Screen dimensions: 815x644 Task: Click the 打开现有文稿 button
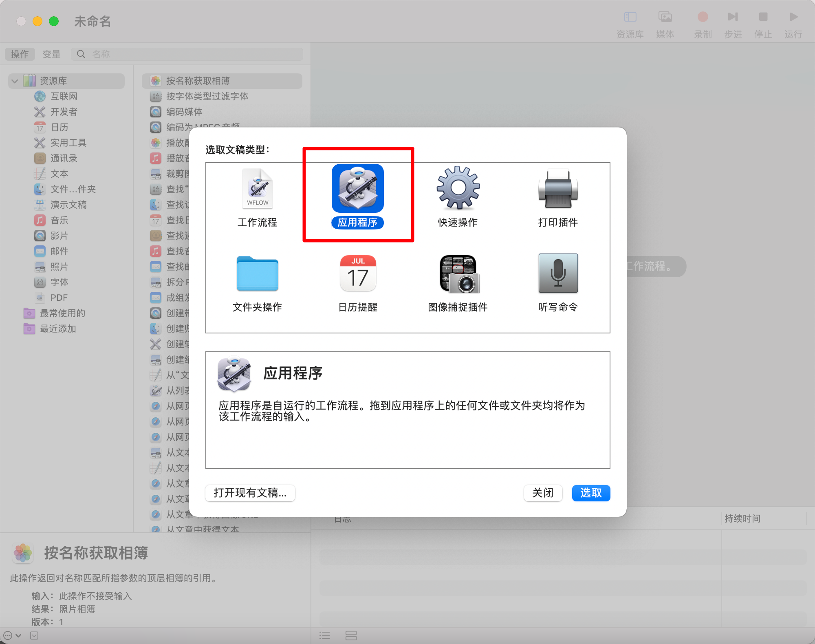tap(250, 493)
